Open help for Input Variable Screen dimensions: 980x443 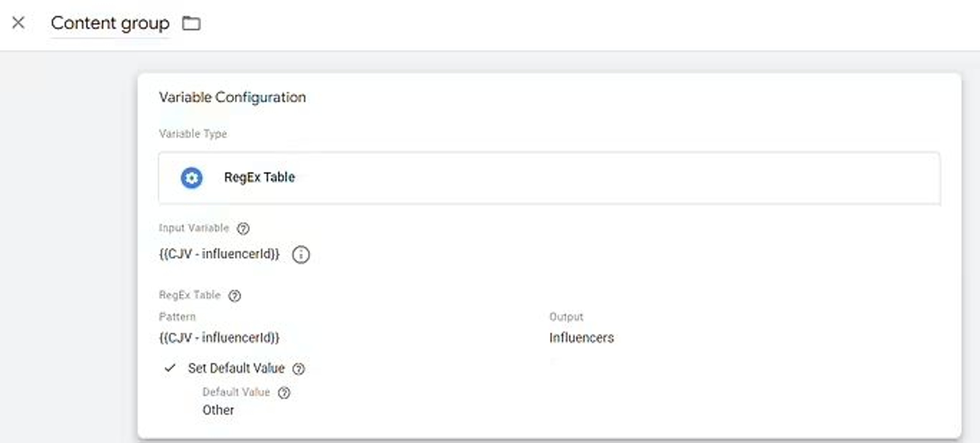click(243, 229)
